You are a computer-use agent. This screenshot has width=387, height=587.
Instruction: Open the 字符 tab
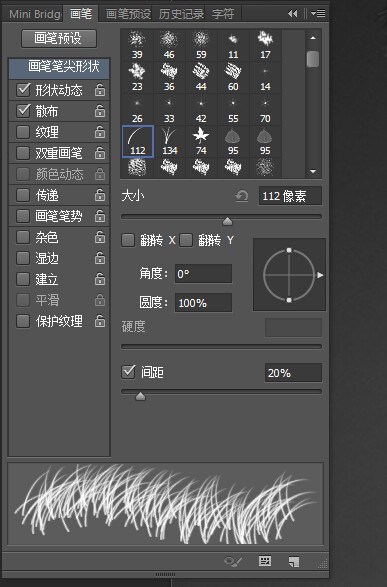point(223,14)
